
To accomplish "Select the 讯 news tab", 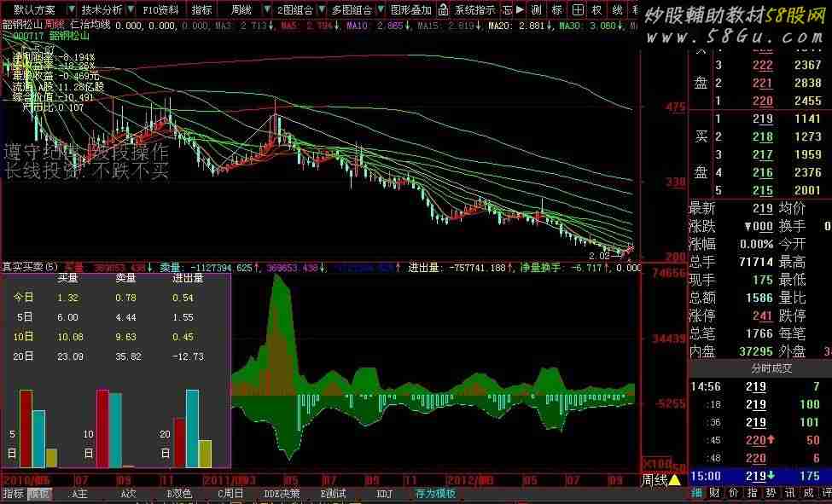I will (789, 494).
